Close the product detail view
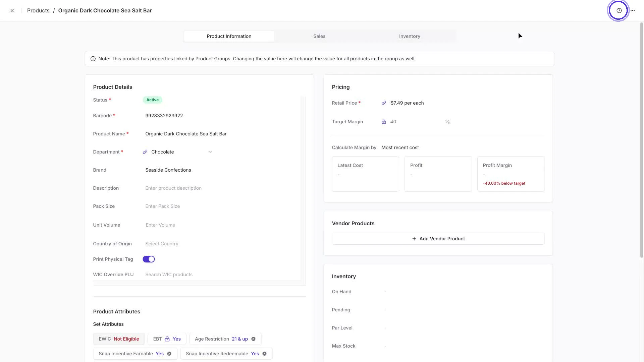 coord(12,10)
